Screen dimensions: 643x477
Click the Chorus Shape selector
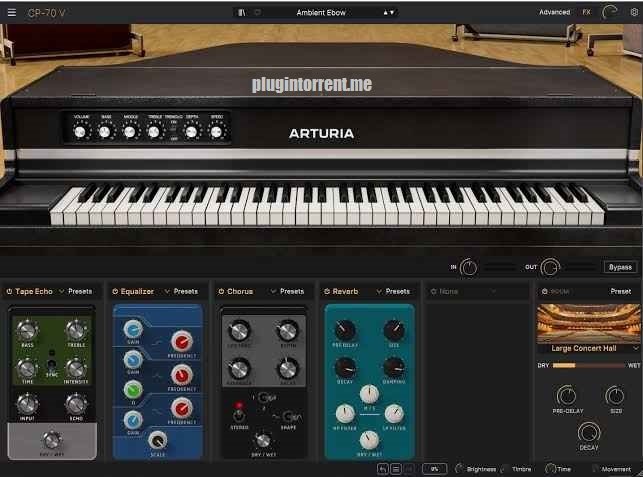pos(288,418)
